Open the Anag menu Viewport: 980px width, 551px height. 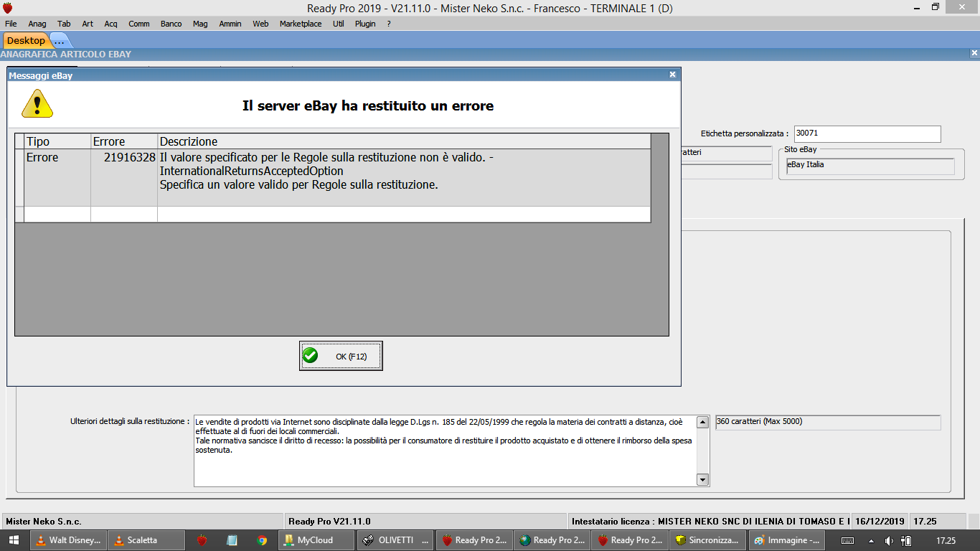[37, 24]
